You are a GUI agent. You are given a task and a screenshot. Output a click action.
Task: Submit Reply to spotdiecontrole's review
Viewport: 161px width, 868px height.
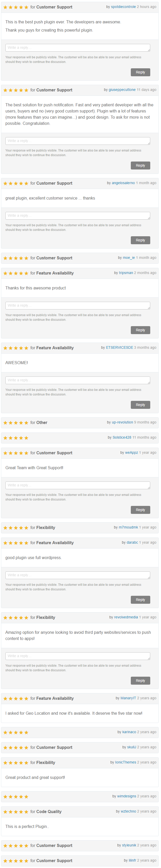[140, 72]
